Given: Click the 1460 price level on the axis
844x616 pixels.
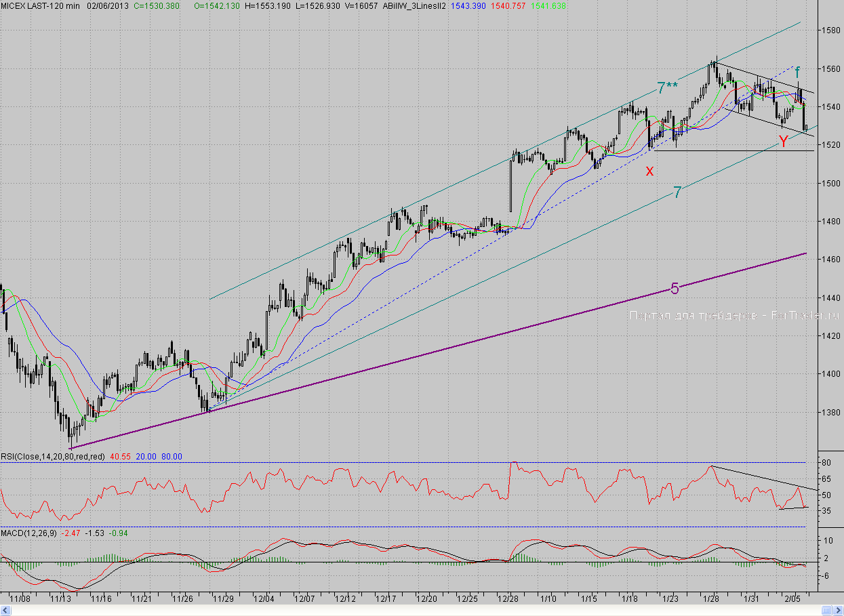Looking at the screenshot, I should 830,260.
